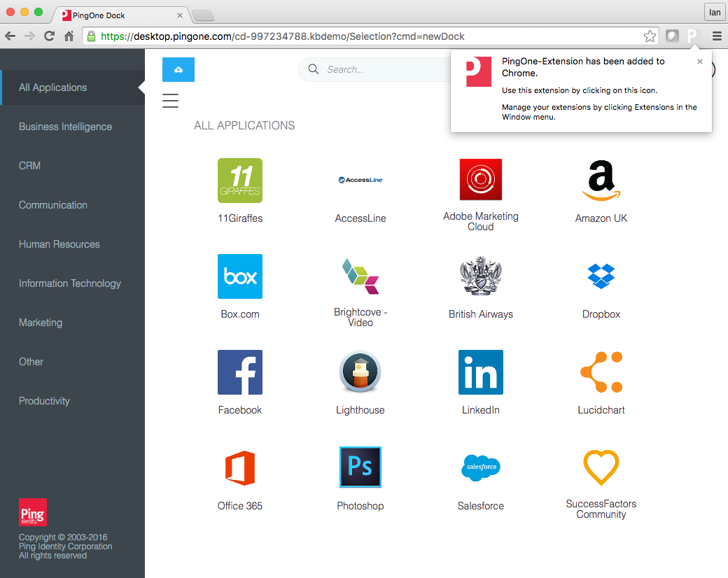Launch the 11Giraffes application
Image resolution: width=728 pixels, height=578 pixels.
coord(240,181)
